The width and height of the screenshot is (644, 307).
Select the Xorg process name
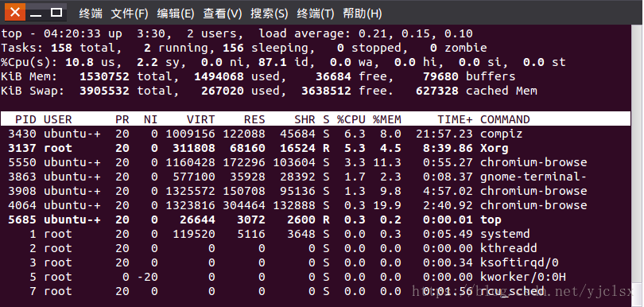(x=494, y=149)
